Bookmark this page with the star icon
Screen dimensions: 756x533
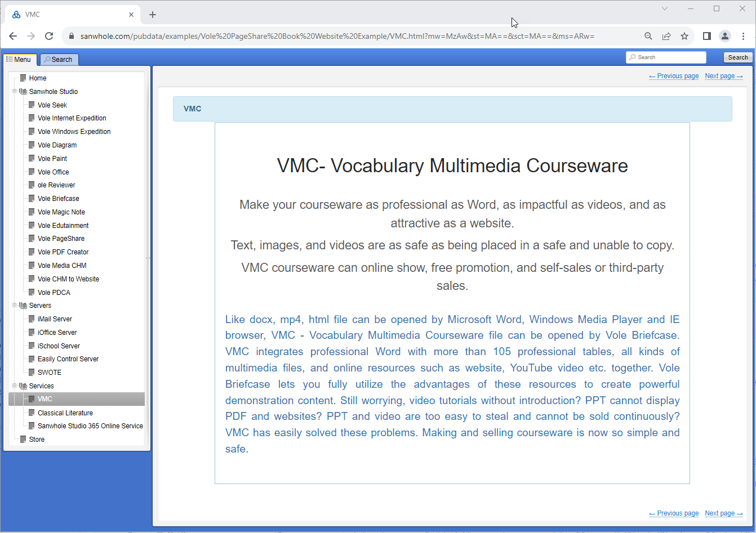pos(684,36)
